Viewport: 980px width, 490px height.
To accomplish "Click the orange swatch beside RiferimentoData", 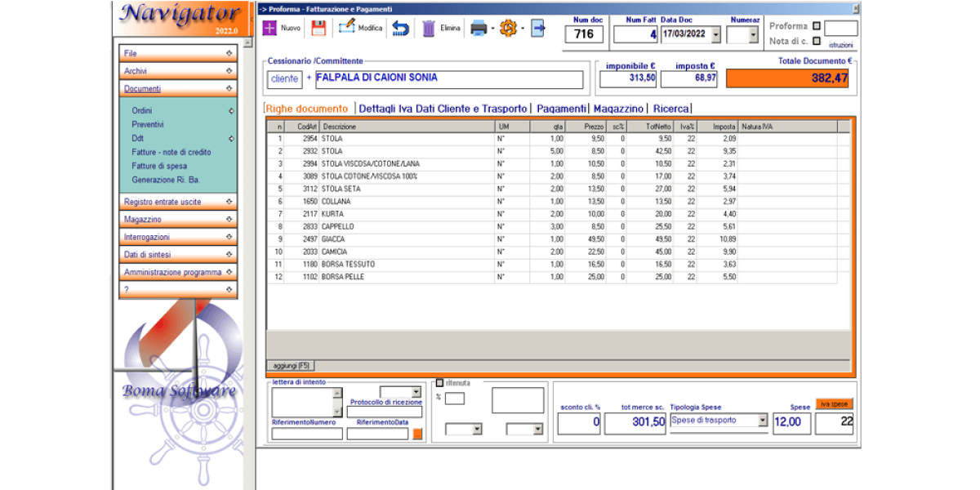I will [x=416, y=433].
